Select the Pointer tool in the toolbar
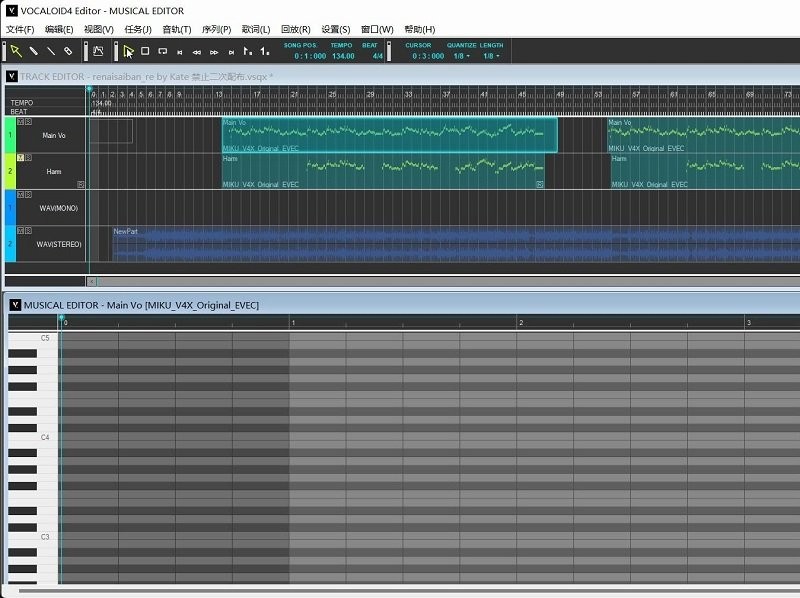The width and height of the screenshot is (800, 598). [14, 49]
